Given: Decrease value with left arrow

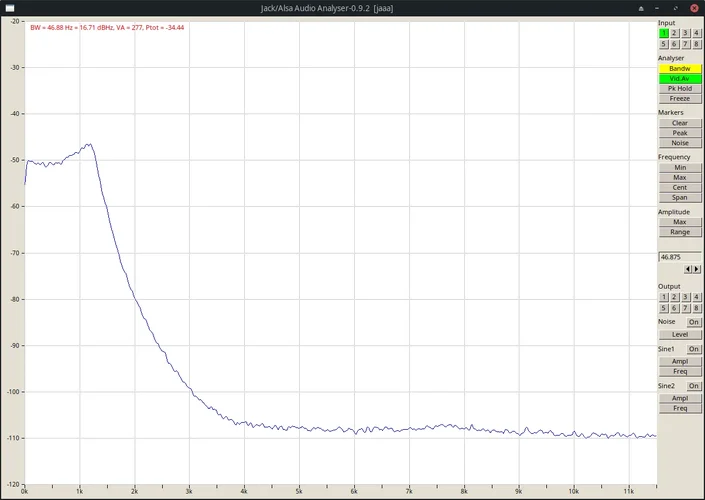Looking at the screenshot, I should click(688, 269).
